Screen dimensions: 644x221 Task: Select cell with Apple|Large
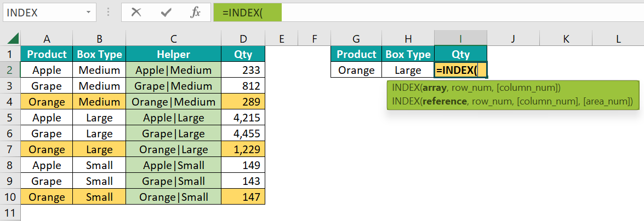click(173, 118)
